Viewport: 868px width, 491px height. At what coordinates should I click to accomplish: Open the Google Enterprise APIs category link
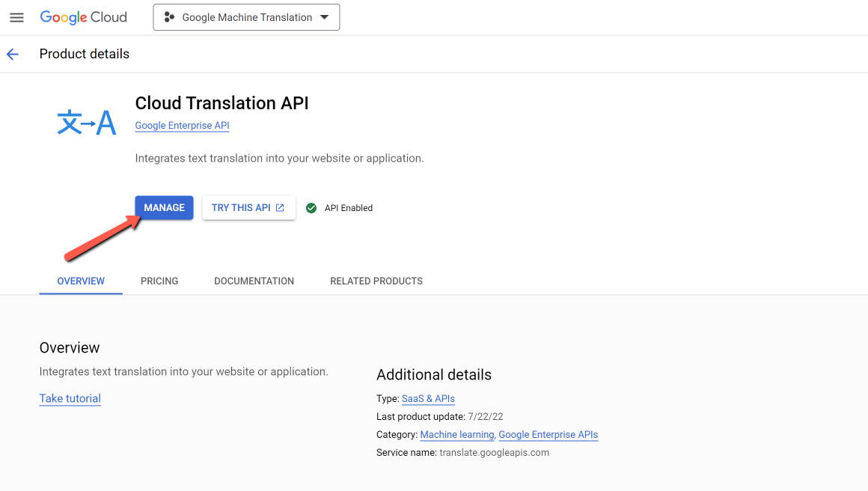[x=548, y=435]
